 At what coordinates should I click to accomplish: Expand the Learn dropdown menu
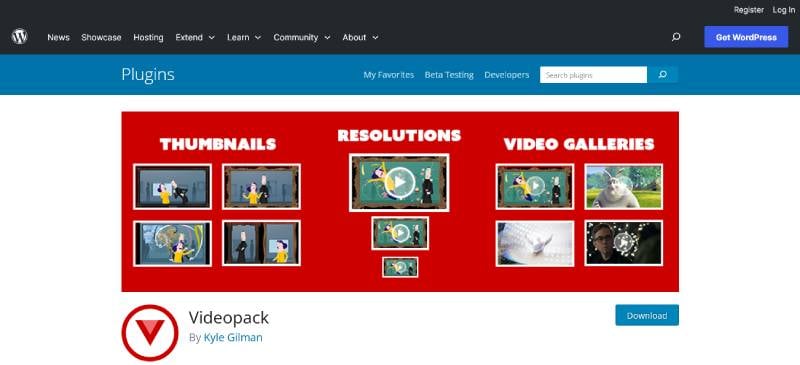click(x=244, y=37)
